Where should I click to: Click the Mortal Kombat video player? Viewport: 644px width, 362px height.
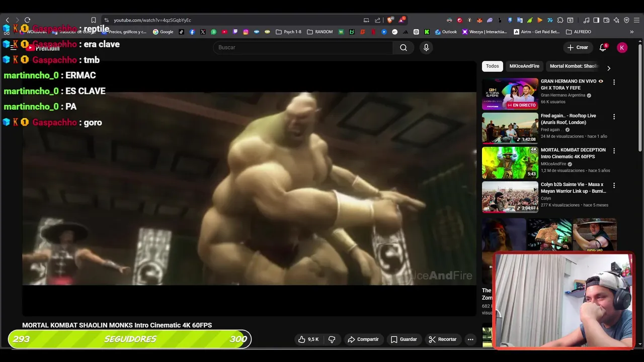(249, 189)
